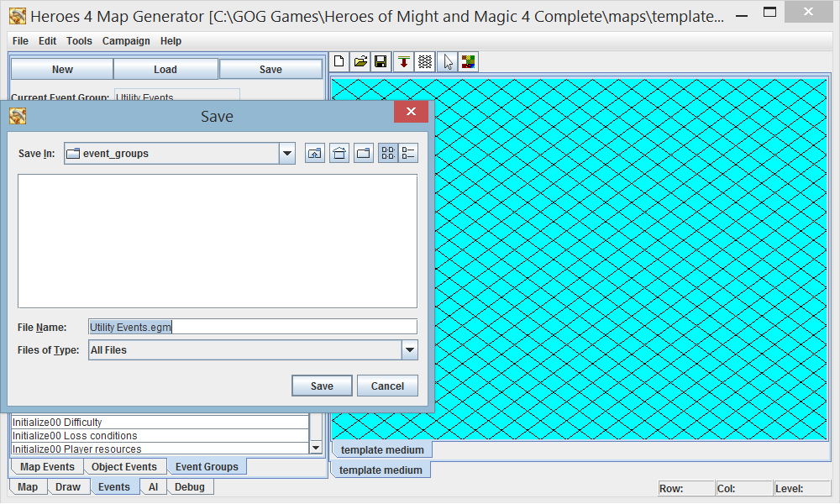Switch to the Draw tab
The width and height of the screenshot is (840, 504).
click(x=68, y=487)
